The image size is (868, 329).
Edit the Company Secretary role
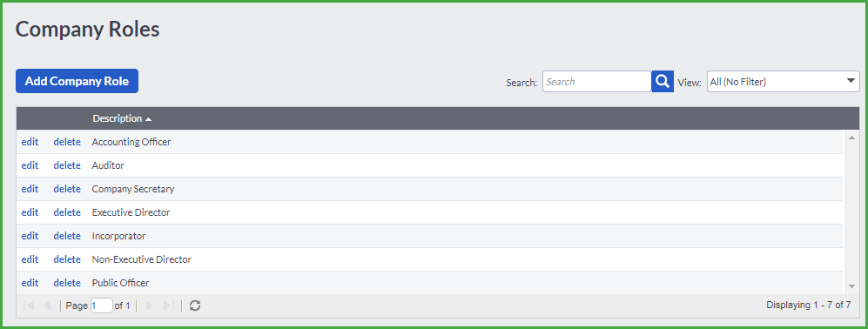pyautogui.click(x=30, y=189)
